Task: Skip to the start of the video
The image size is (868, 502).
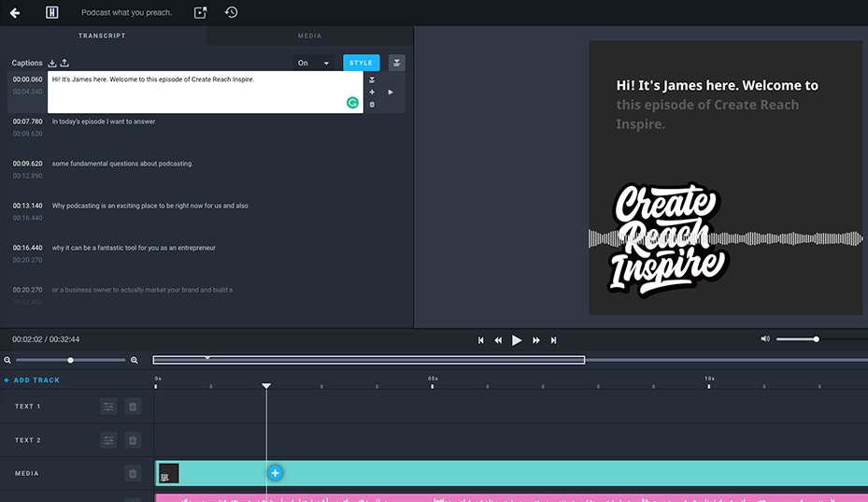Action: [x=481, y=340]
